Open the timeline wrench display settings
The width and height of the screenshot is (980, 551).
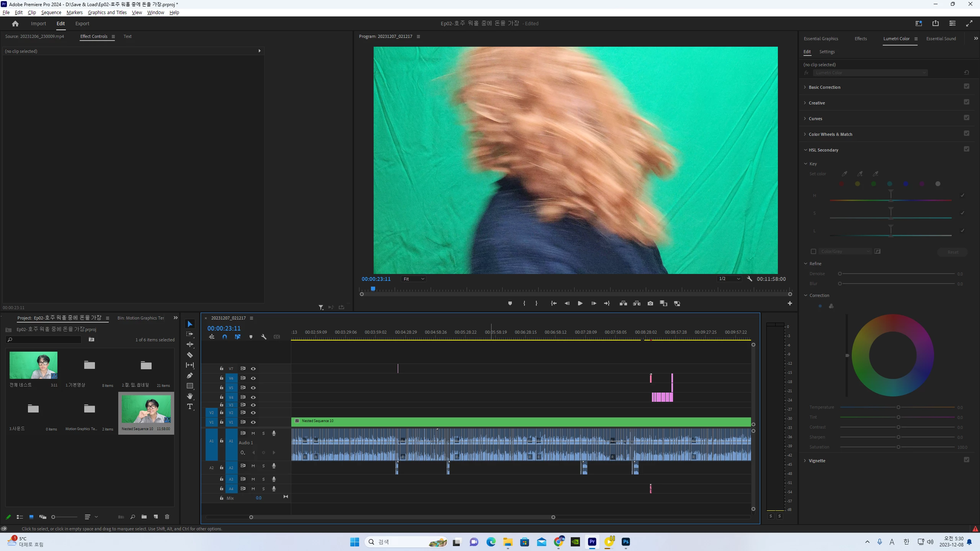[264, 337]
